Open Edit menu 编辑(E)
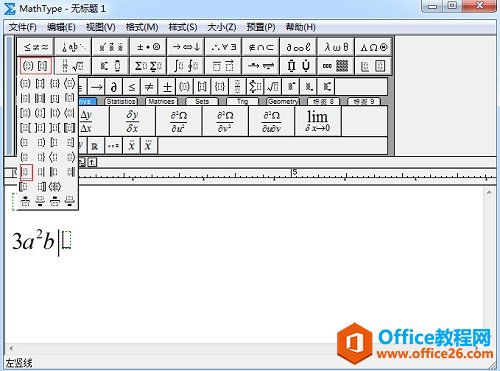This screenshot has width=500, height=371. pos(61,27)
